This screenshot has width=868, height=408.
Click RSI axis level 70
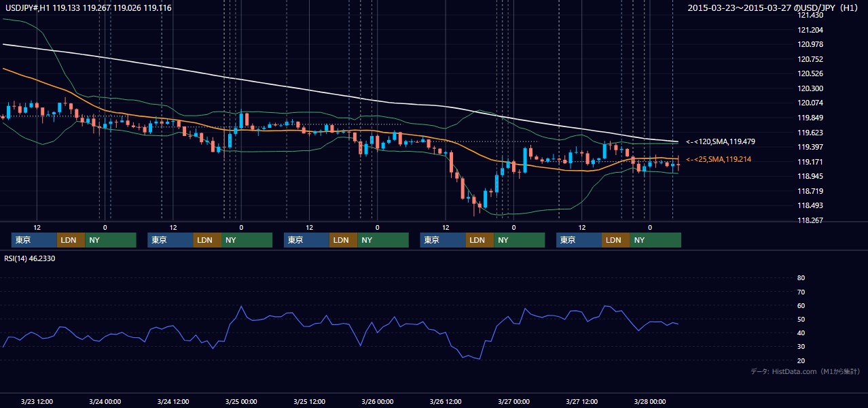pyautogui.click(x=801, y=292)
